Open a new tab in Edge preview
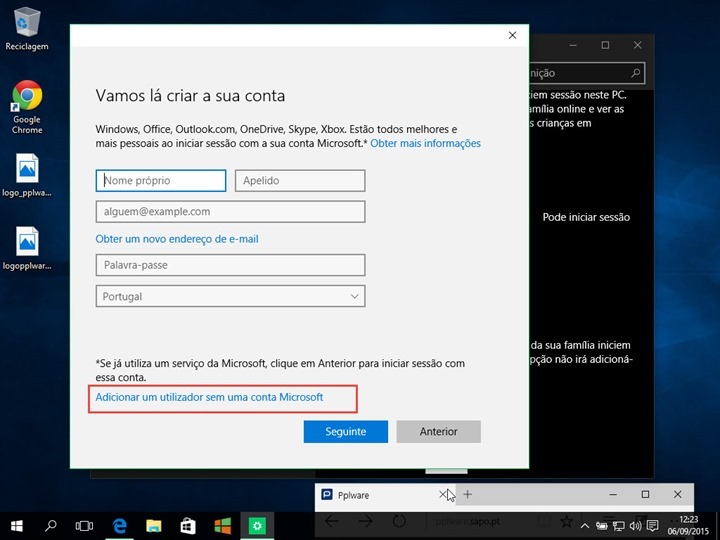Screen dimensions: 720x540 pyautogui.click(x=467, y=495)
